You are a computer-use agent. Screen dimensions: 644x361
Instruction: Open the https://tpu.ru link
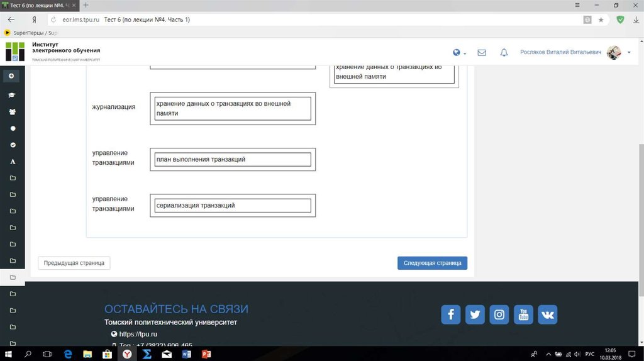138,334
